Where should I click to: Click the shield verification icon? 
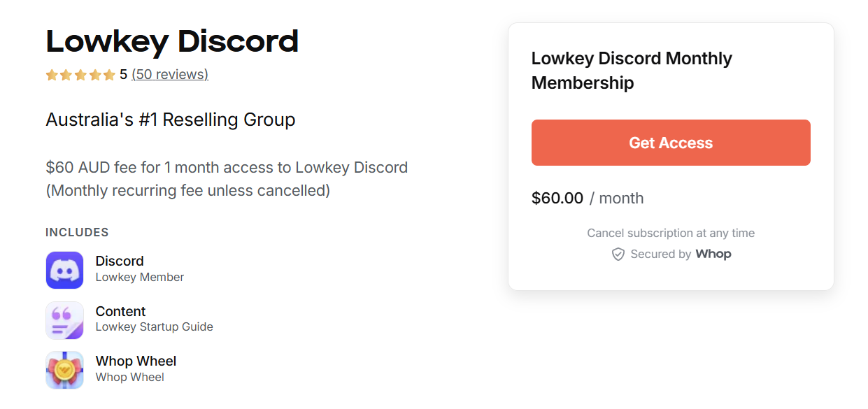coord(618,254)
